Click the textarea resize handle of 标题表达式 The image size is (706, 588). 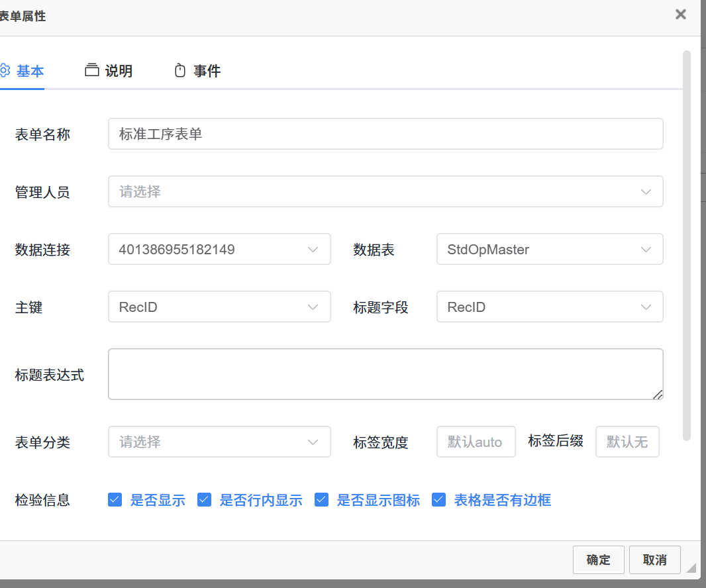tap(657, 394)
